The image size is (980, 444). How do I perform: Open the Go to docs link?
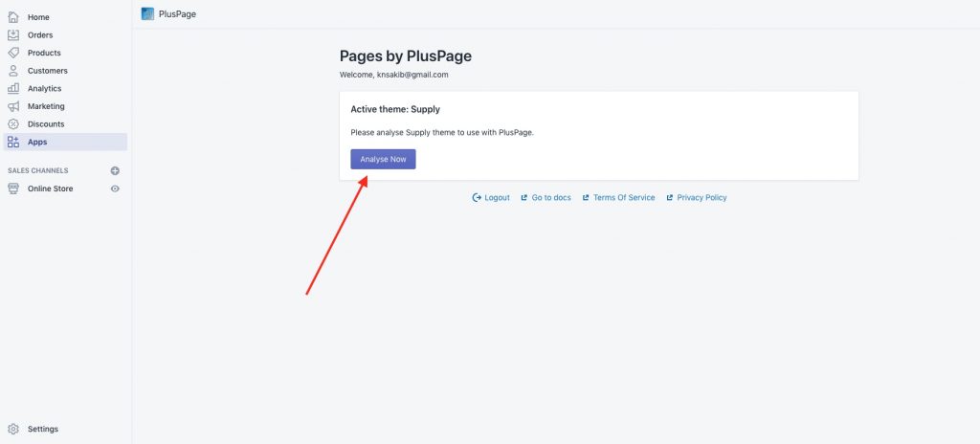coord(551,198)
